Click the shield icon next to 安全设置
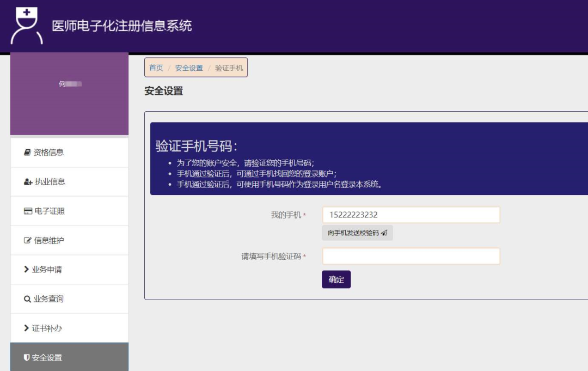The width and height of the screenshot is (588, 371). [x=27, y=357]
